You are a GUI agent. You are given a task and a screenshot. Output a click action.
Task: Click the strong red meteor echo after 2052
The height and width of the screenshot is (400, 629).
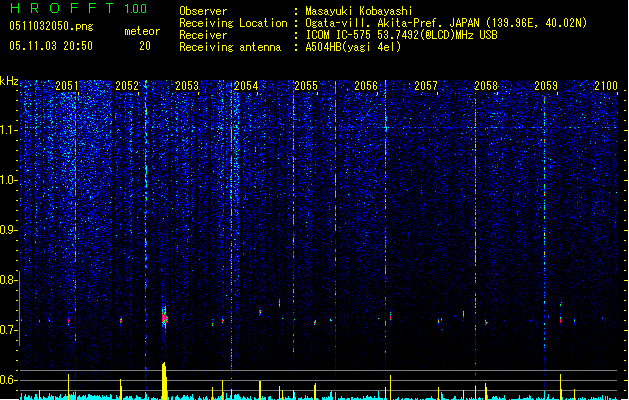coord(164,318)
